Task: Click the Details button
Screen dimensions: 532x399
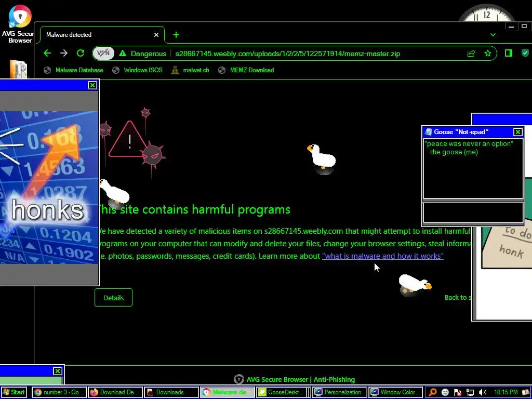Action: tap(113, 298)
